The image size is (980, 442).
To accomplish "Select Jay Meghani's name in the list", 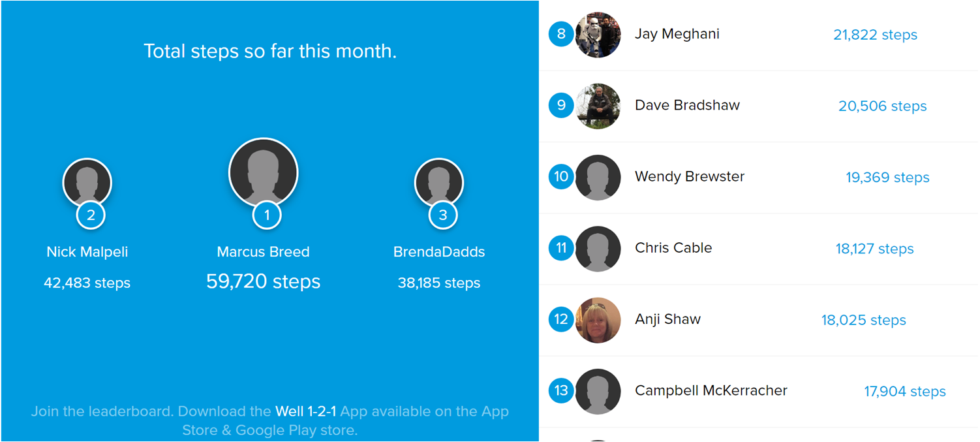I will [x=677, y=34].
